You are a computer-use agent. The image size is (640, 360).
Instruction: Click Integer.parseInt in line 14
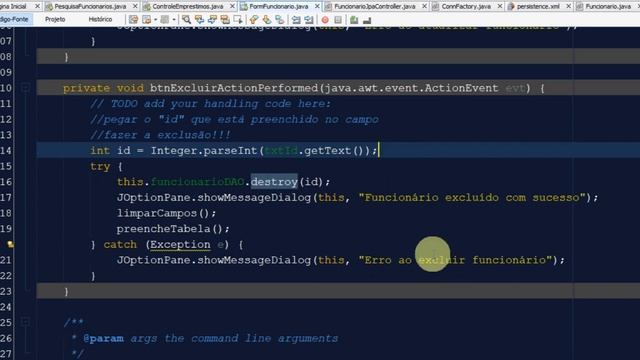204,151
